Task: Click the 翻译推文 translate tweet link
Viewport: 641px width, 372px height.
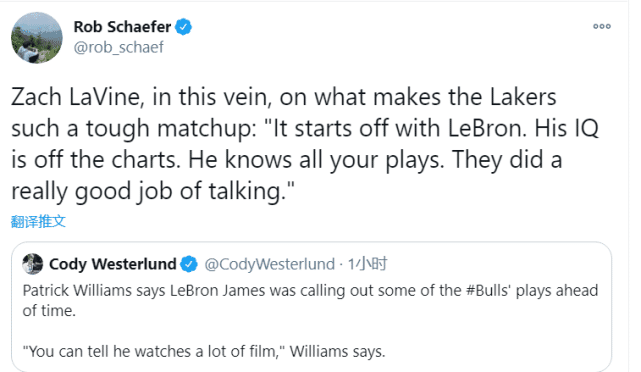Action: (x=38, y=221)
